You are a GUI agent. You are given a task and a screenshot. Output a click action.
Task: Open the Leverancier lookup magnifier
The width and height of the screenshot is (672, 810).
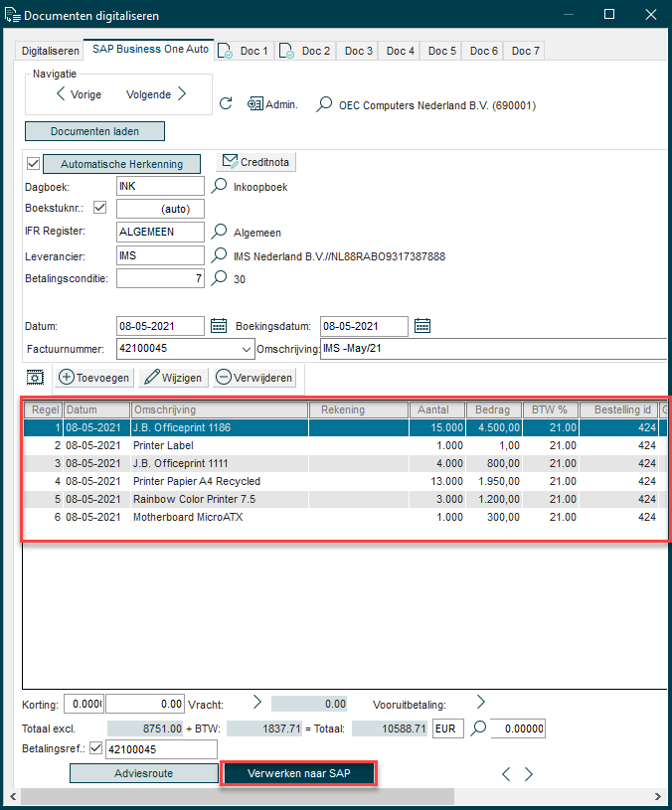click(x=219, y=255)
